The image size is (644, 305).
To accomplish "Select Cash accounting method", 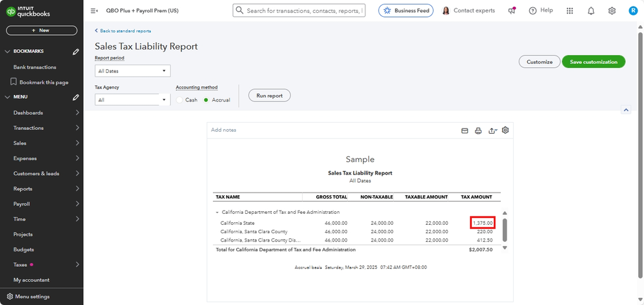I will [x=180, y=100].
